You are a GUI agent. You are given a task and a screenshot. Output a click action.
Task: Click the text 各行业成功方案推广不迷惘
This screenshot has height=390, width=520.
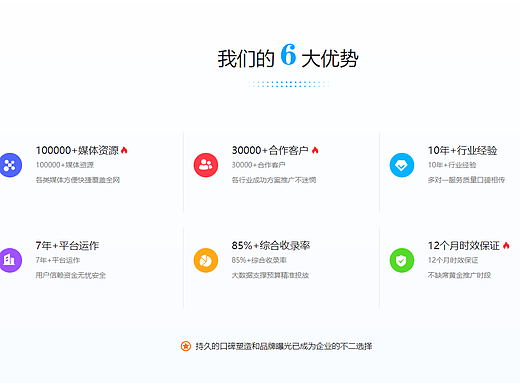274,180
